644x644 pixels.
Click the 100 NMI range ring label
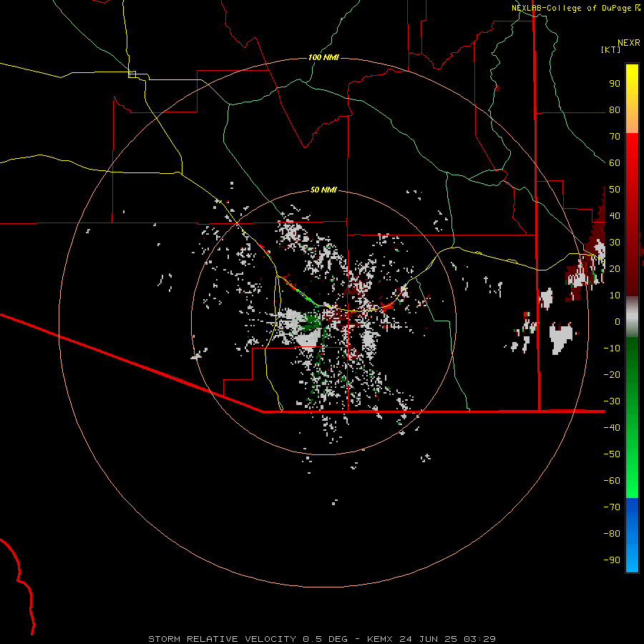pos(323,57)
